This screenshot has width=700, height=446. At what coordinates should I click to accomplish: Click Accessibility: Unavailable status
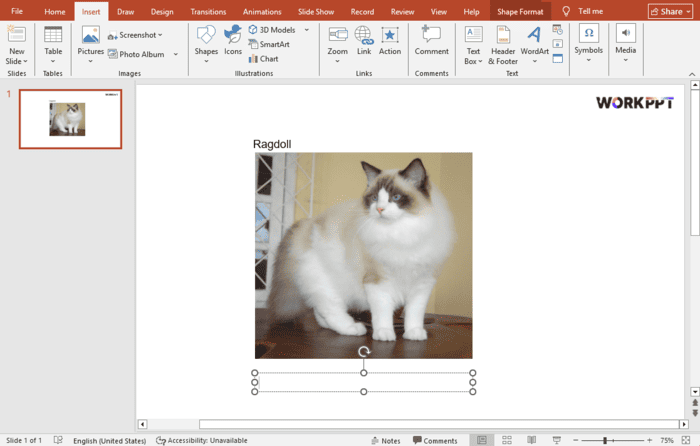click(x=202, y=441)
